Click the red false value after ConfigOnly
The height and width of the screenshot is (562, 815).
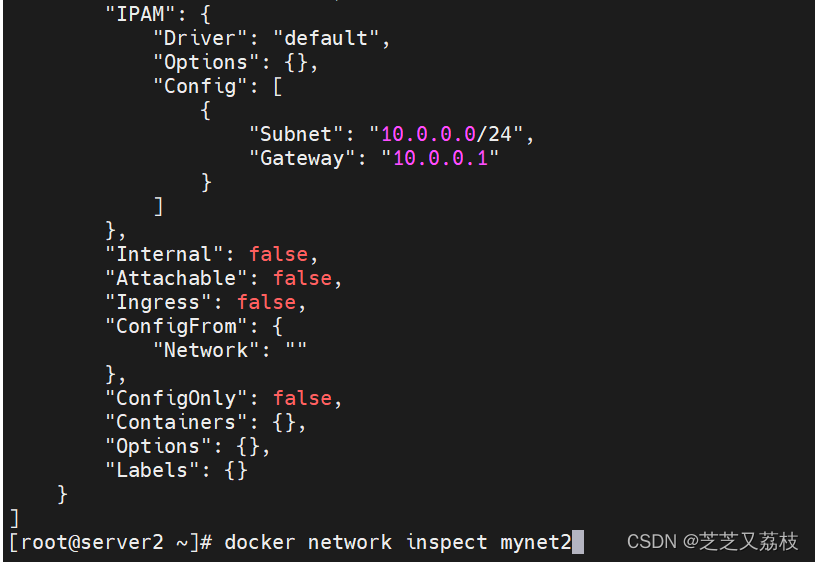click(x=301, y=398)
